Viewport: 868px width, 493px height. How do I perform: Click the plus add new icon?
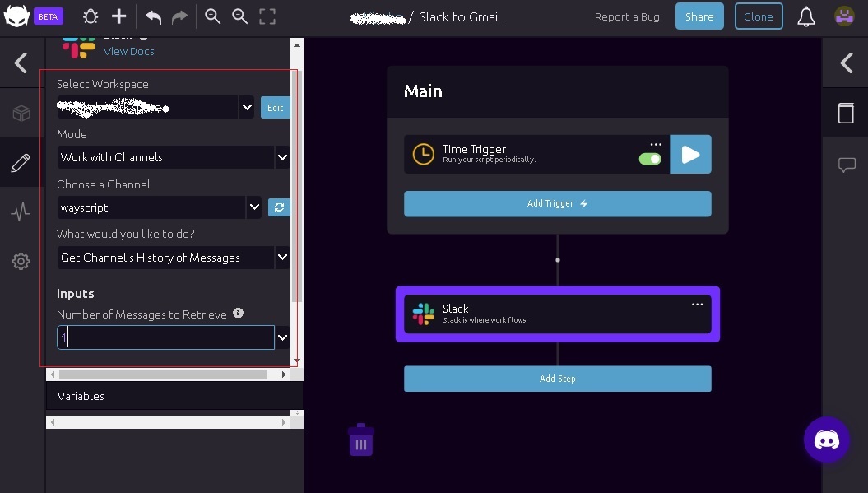[x=119, y=16]
